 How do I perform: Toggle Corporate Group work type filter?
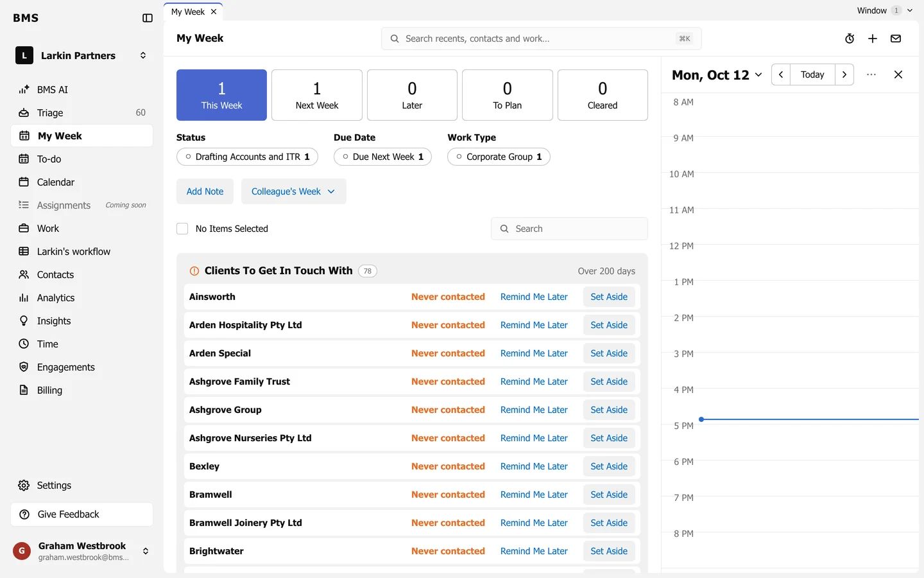[x=499, y=157]
